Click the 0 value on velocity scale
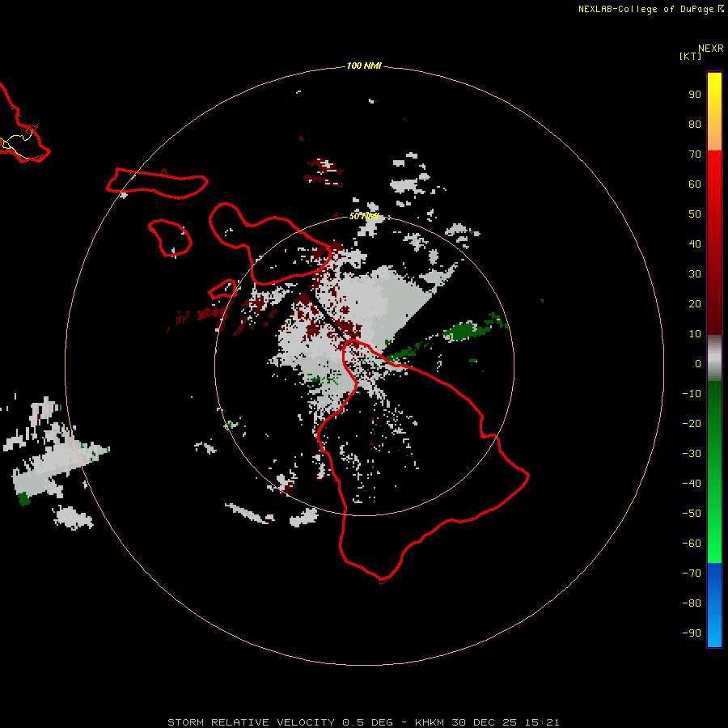728x728 pixels. click(x=698, y=363)
